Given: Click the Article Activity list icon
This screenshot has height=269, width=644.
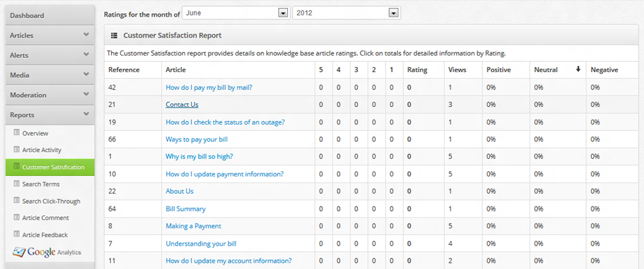Looking at the screenshot, I should pos(17,150).
